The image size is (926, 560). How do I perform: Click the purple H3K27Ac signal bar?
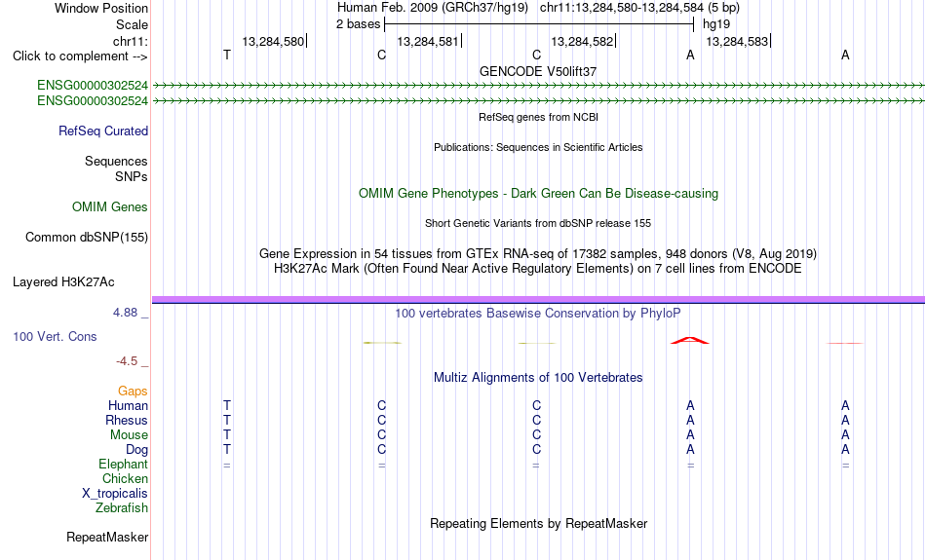tap(538, 300)
